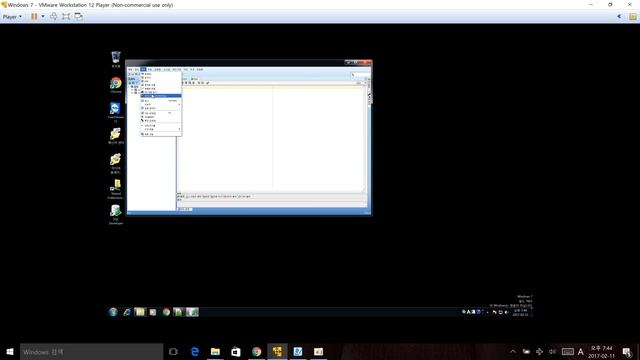Open Chrome from the guest Windows 7 taskbar
The width and height of the screenshot is (640, 360).
click(x=166, y=312)
